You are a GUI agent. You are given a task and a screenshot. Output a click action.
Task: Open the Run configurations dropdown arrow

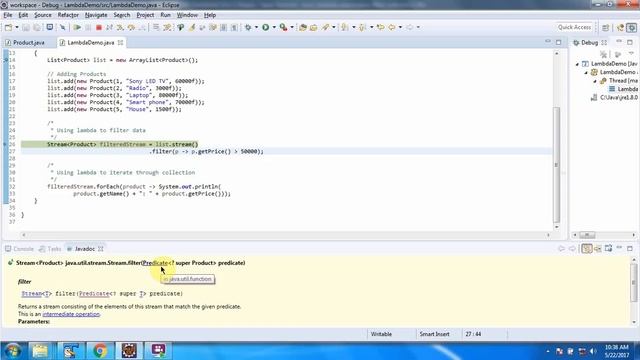pyautogui.click(x=274, y=27)
